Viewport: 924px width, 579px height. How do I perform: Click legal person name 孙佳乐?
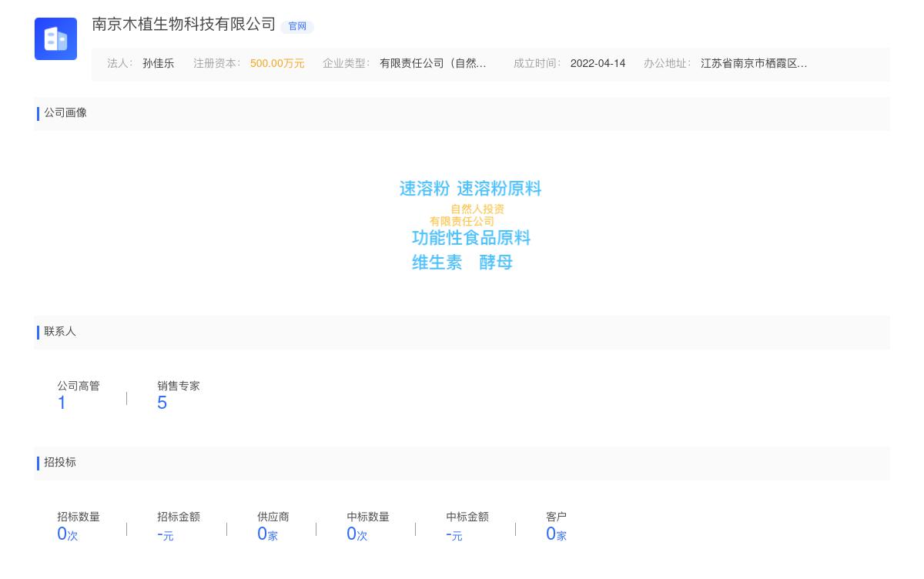click(159, 64)
